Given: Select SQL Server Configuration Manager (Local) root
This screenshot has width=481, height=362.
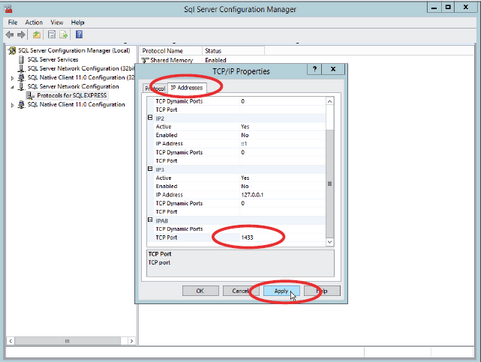Looking at the screenshot, I should 74,51.
